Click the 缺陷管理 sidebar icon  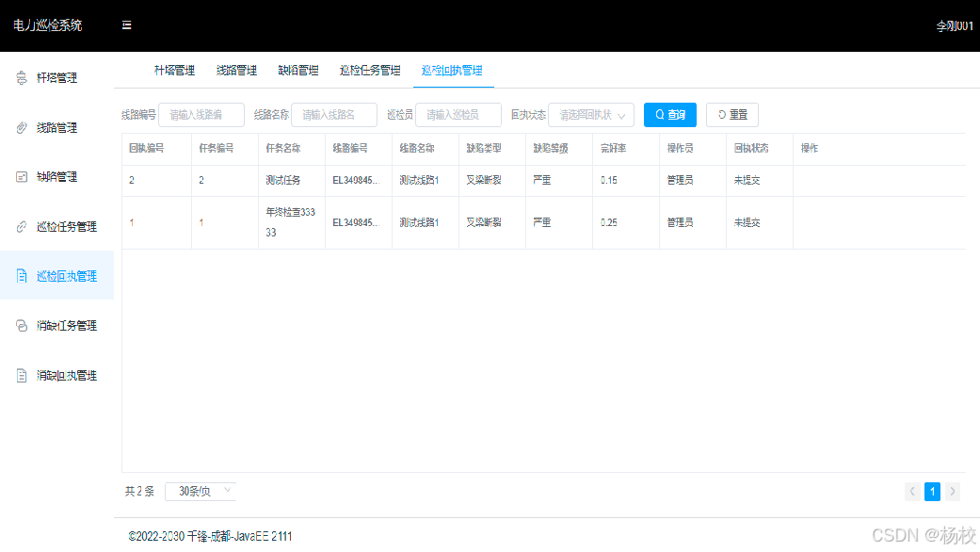[22, 177]
